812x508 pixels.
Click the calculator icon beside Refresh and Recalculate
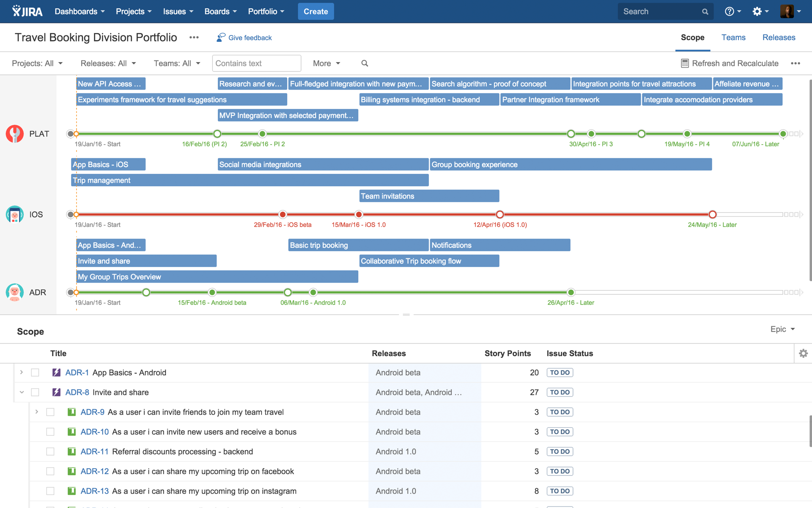coord(685,63)
